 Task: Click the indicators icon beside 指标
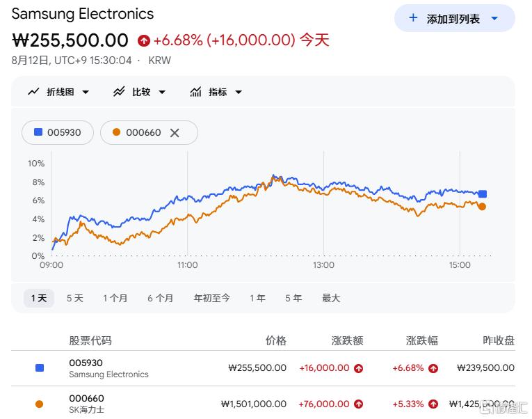click(195, 92)
